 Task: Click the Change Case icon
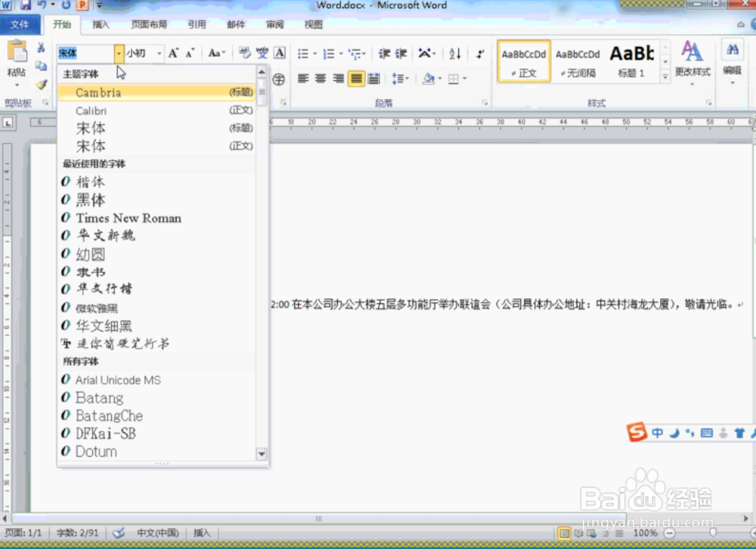click(x=215, y=54)
